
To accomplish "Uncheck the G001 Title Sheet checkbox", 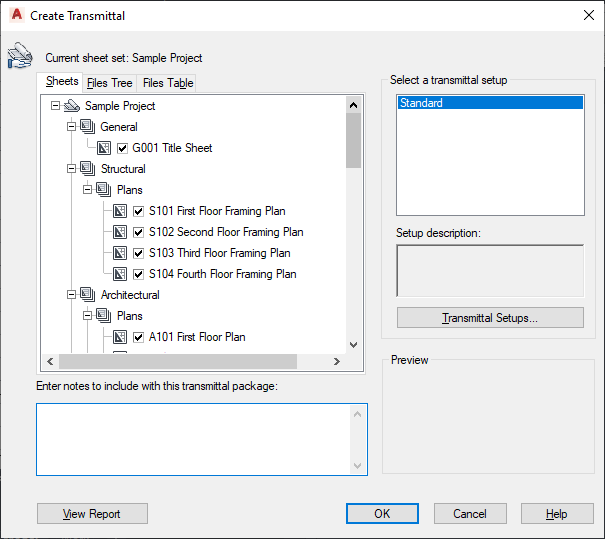I will [123, 148].
